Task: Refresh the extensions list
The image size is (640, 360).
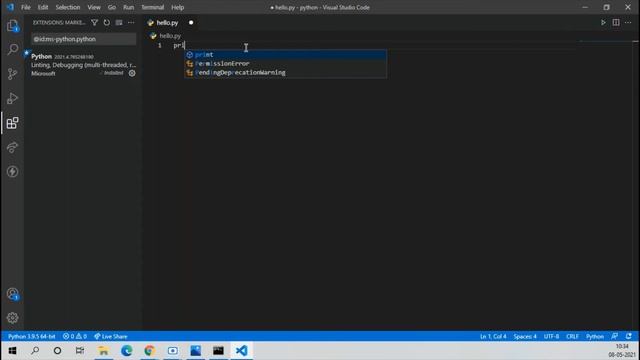Action: click(x=107, y=22)
